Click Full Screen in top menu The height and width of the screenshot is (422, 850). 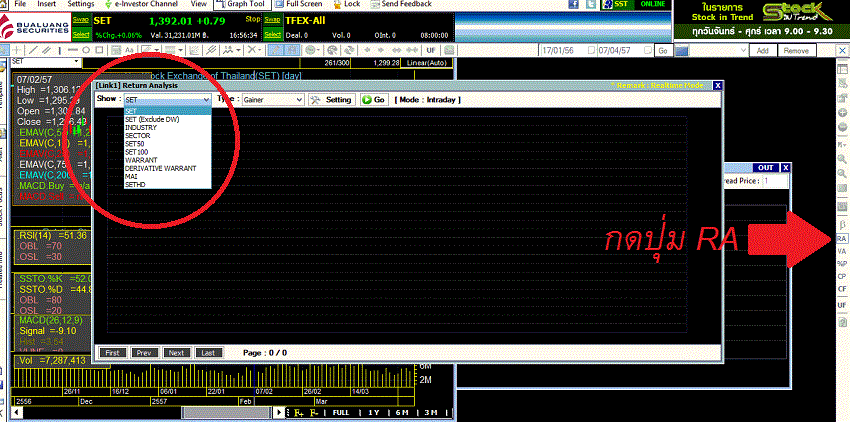coord(299,4)
